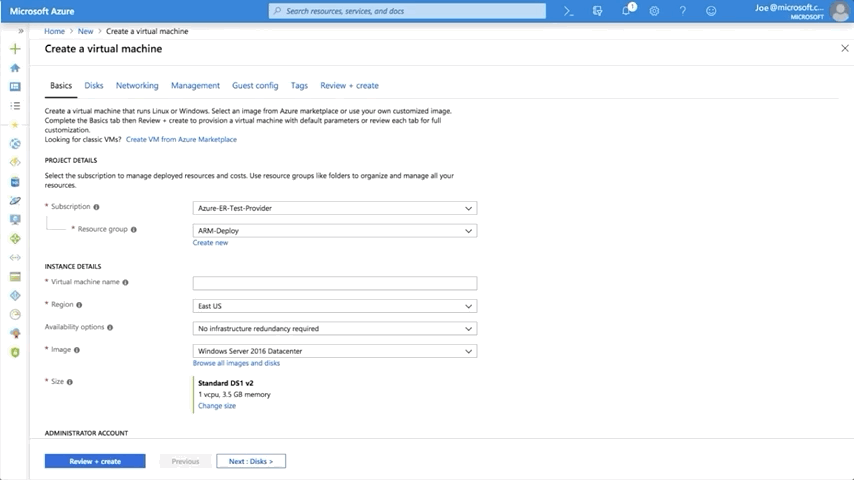
Task: Switch to the Management tab
Action: click(195, 86)
